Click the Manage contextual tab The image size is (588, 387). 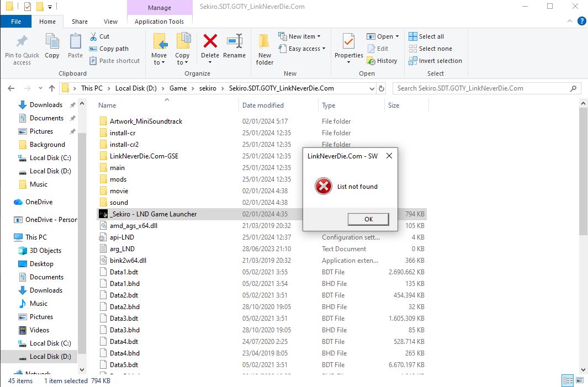(160, 8)
